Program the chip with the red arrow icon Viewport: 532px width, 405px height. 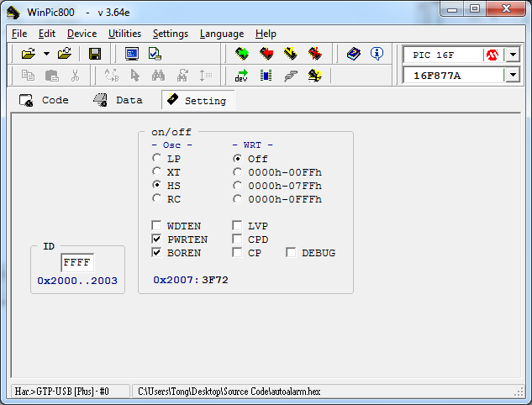[266, 54]
